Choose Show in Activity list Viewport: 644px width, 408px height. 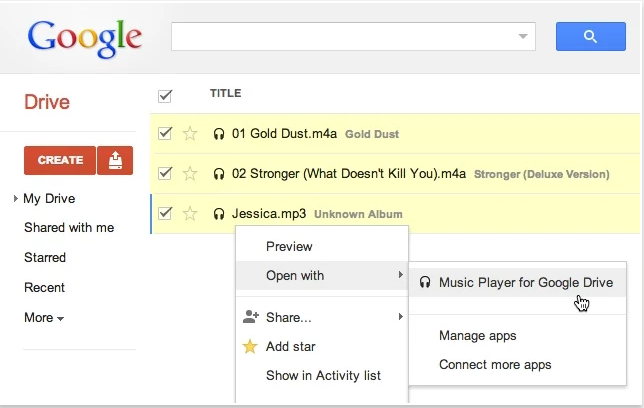point(322,375)
